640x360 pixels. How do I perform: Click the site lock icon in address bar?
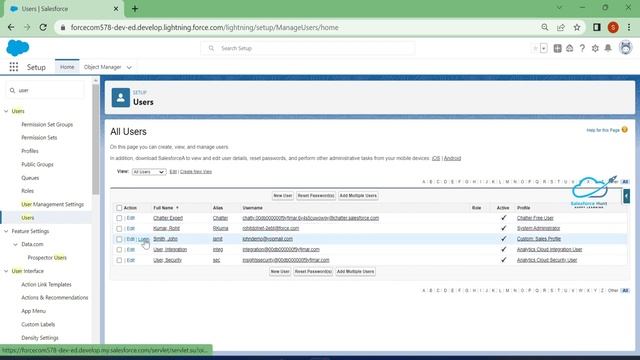pyautogui.click(x=62, y=27)
